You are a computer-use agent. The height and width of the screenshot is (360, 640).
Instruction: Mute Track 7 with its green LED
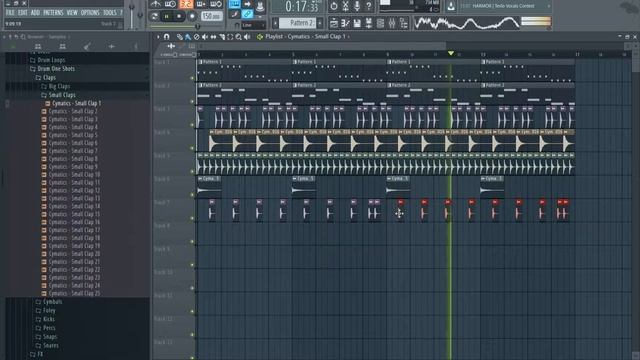192,218
